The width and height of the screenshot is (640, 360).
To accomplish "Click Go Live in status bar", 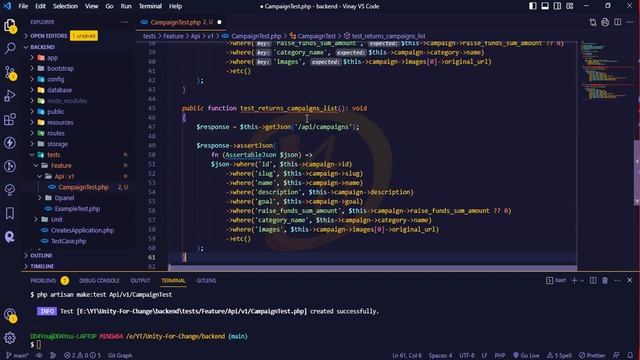I will [526, 356].
